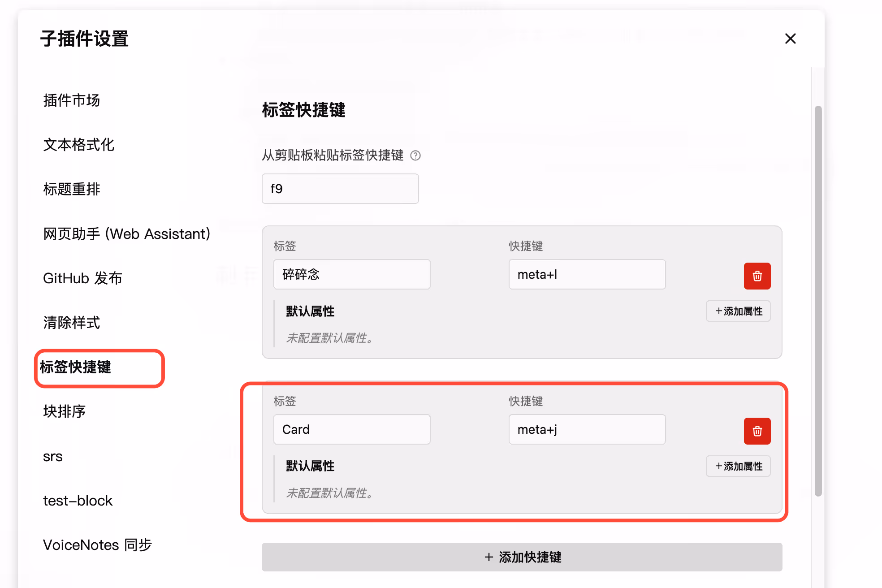Open the 插件市场 sidebar item
882x588 pixels.
pyautogui.click(x=72, y=100)
